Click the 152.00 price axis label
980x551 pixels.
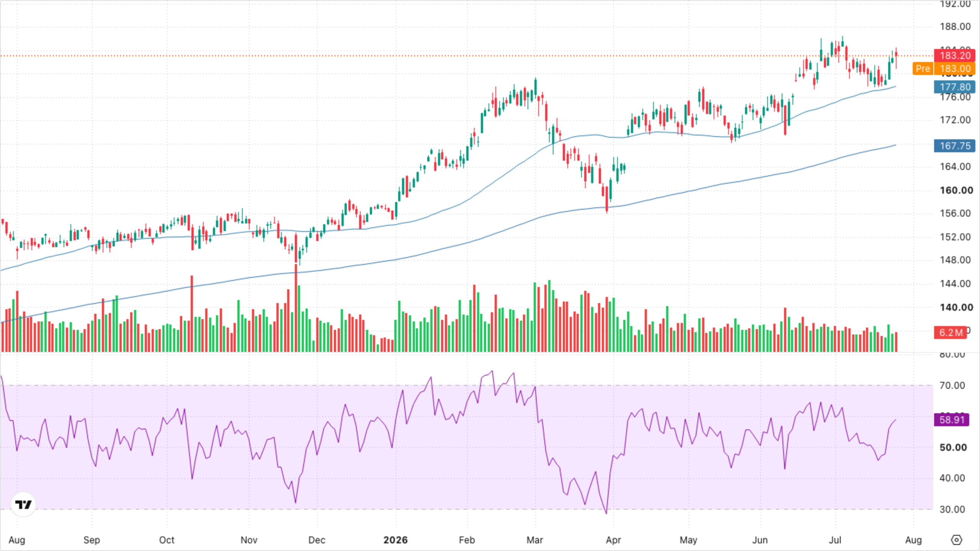coord(955,237)
